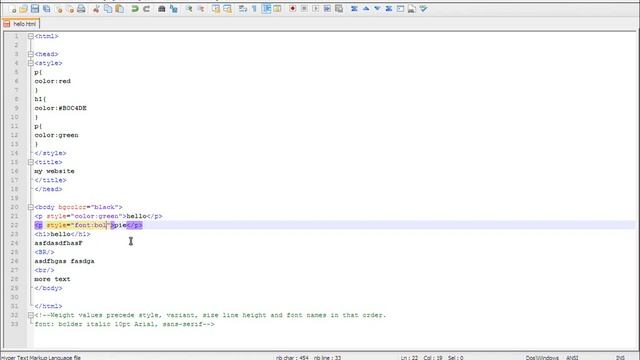Cut selection with the scissors icon
The height and width of the screenshot is (360, 640).
coord(96,9)
